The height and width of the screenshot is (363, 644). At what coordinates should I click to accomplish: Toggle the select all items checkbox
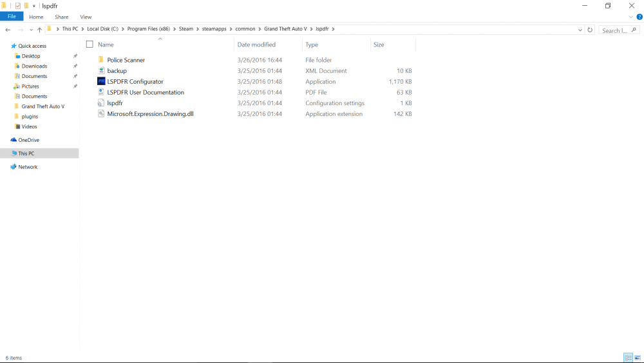(x=90, y=44)
